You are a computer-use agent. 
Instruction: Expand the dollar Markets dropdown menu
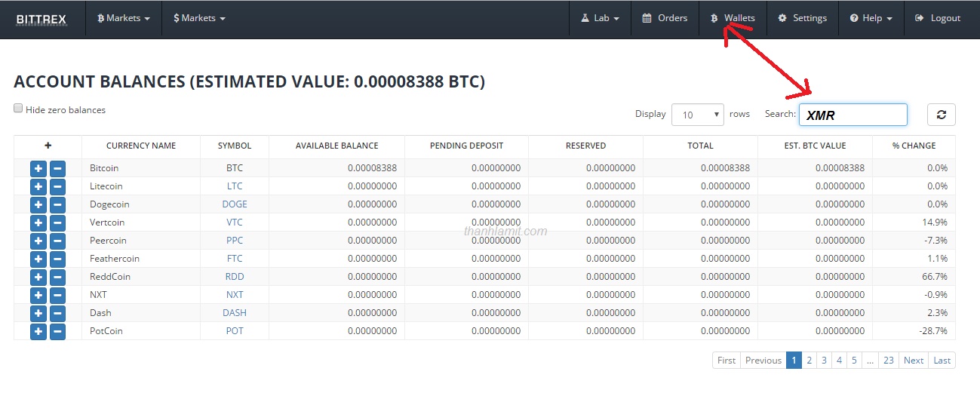click(x=199, y=18)
